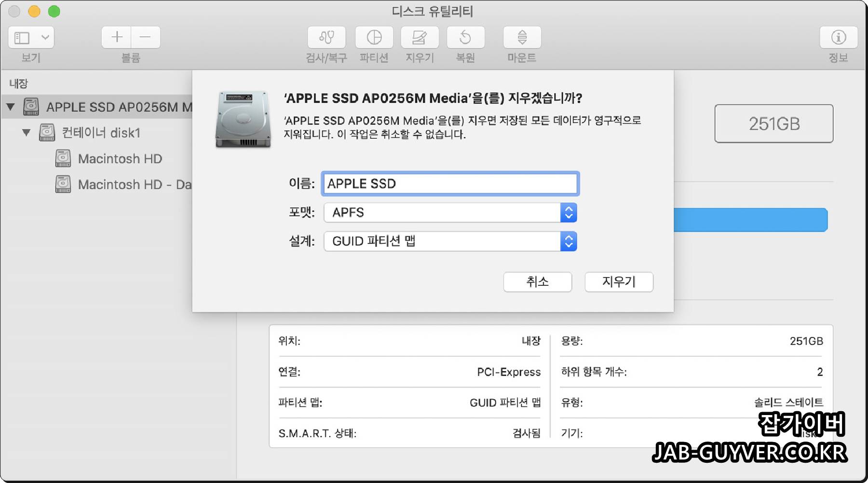Select the Macintosh HD volume
This screenshot has height=483, width=868.
(x=120, y=159)
